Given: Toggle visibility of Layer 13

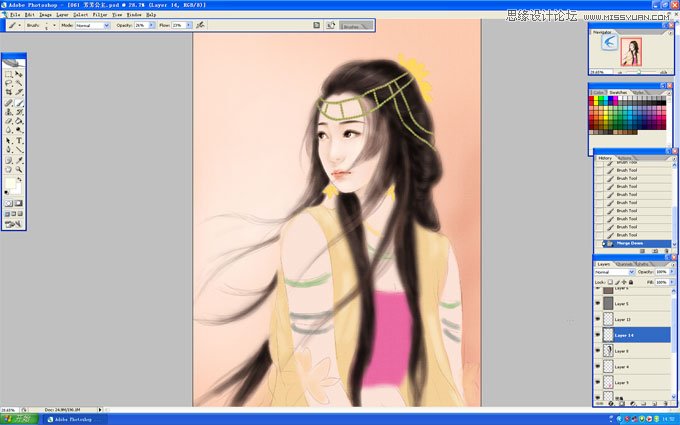Looking at the screenshot, I should coord(597,319).
